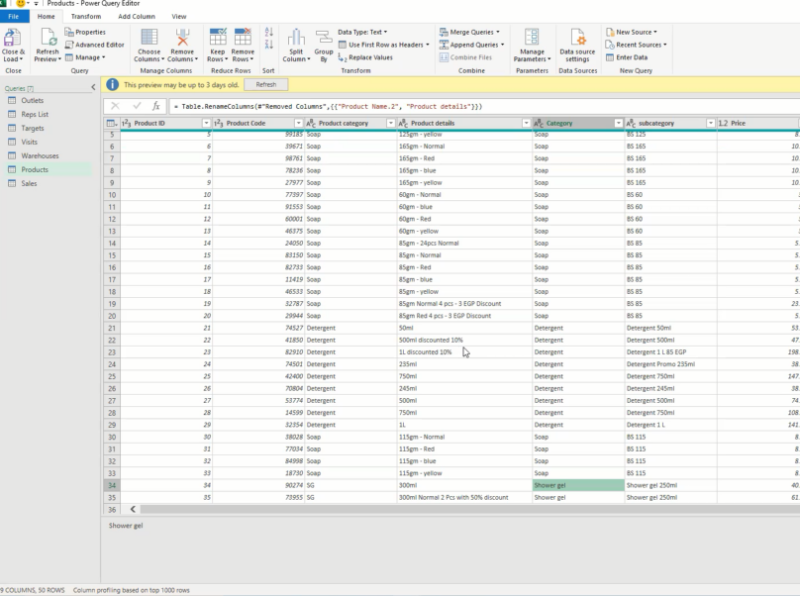Click the Group By icon
The height and width of the screenshot is (596, 800).
point(323,38)
